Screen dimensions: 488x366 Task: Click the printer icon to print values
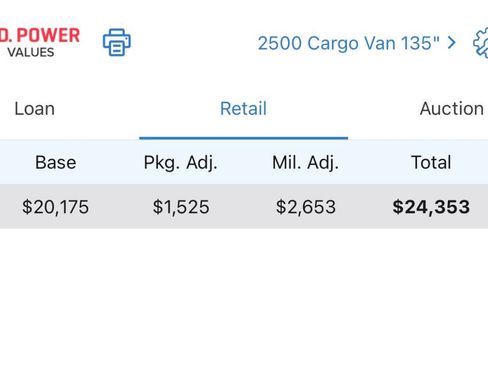117,42
